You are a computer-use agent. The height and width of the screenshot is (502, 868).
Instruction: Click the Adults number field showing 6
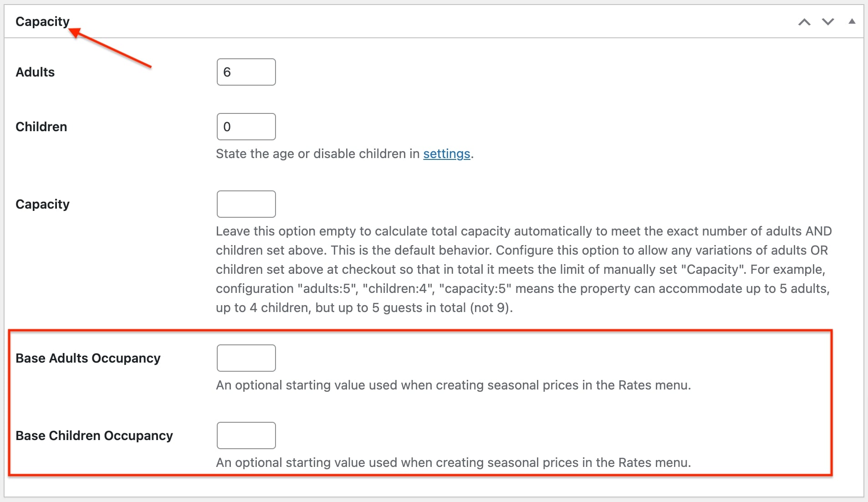pos(246,72)
